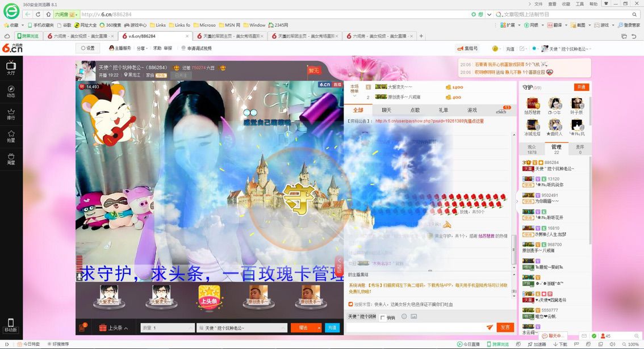Screen dimensions: 644x349
Task: Open 移动版 mobile version icon
Action: (11, 325)
